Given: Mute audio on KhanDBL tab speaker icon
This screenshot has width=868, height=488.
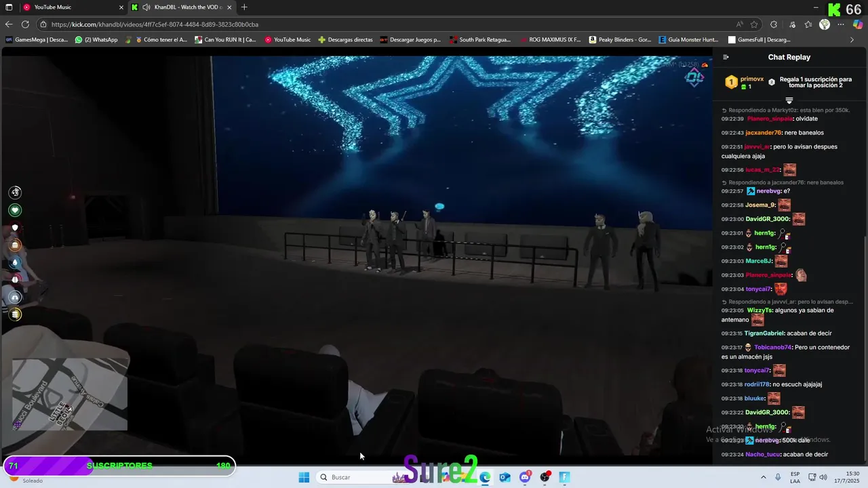Looking at the screenshot, I should [x=146, y=7].
